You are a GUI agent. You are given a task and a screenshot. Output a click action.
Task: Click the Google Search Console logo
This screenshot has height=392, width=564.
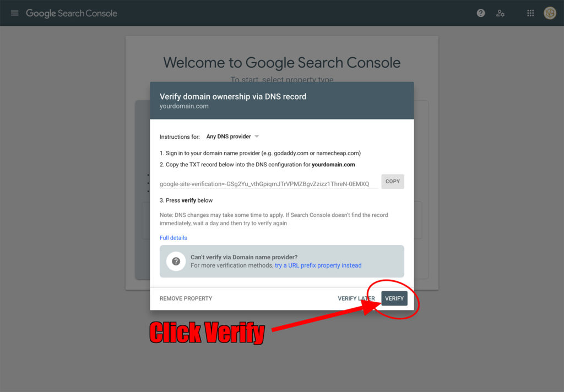(x=72, y=13)
